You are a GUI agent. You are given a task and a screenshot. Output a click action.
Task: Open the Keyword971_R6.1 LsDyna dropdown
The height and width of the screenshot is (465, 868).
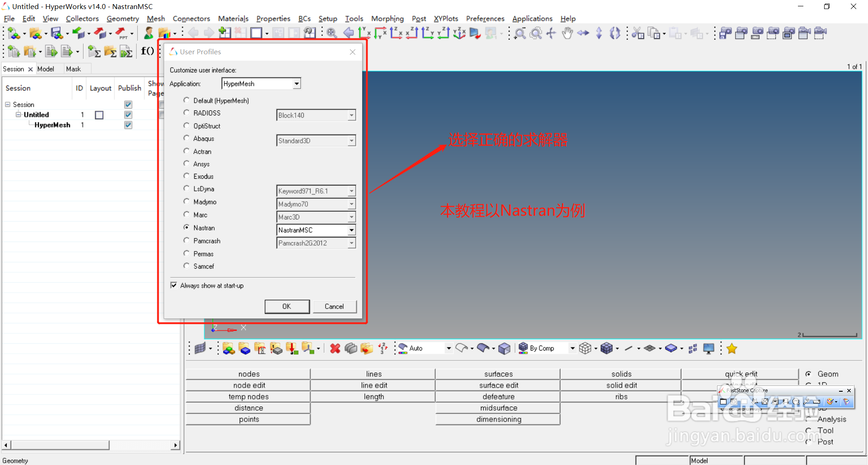pyautogui.click(x=316, y=191)
